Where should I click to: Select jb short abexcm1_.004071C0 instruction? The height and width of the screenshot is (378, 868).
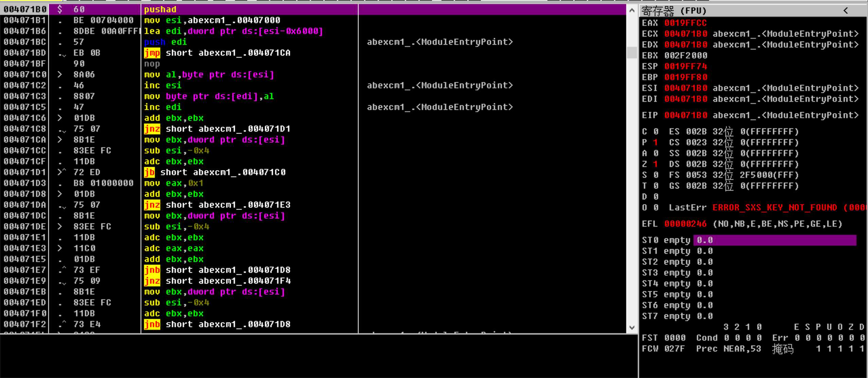point(215,172)
